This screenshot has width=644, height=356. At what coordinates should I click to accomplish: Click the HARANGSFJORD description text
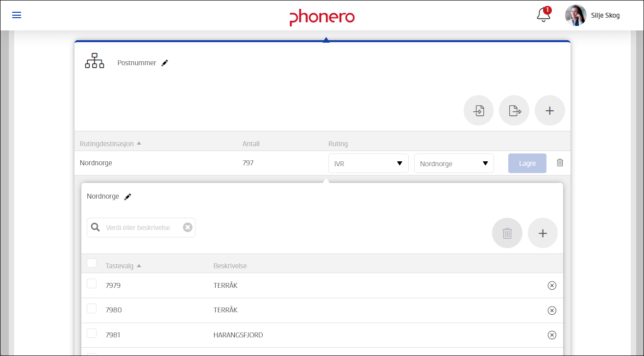[x=238, y=335]
